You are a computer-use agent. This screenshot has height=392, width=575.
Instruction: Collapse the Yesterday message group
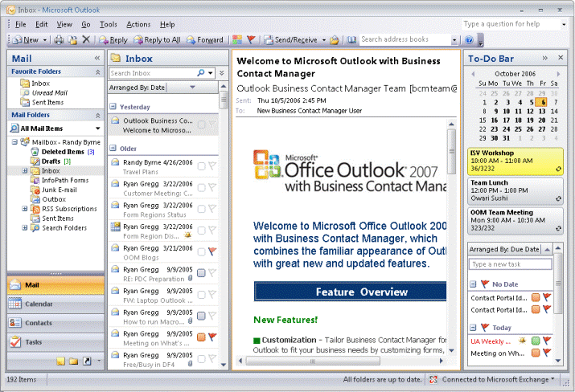tap(113, 107)
